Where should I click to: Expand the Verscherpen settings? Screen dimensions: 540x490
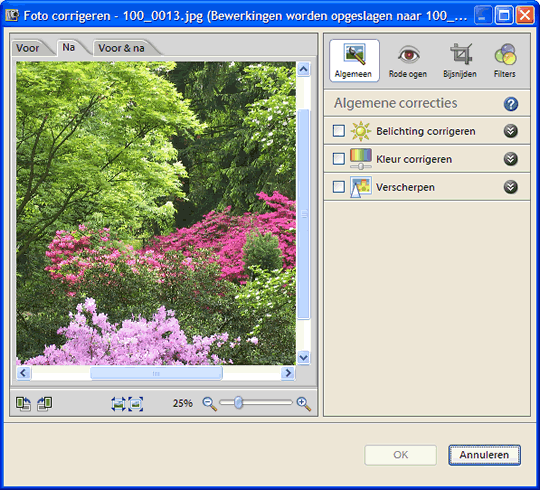pos(511,187)
